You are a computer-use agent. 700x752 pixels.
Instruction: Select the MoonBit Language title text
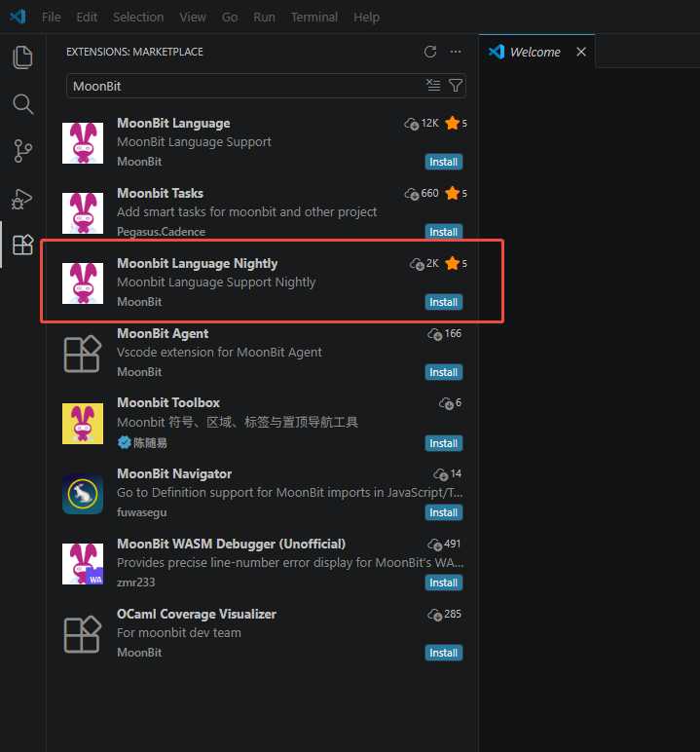(x=173, y=124)
